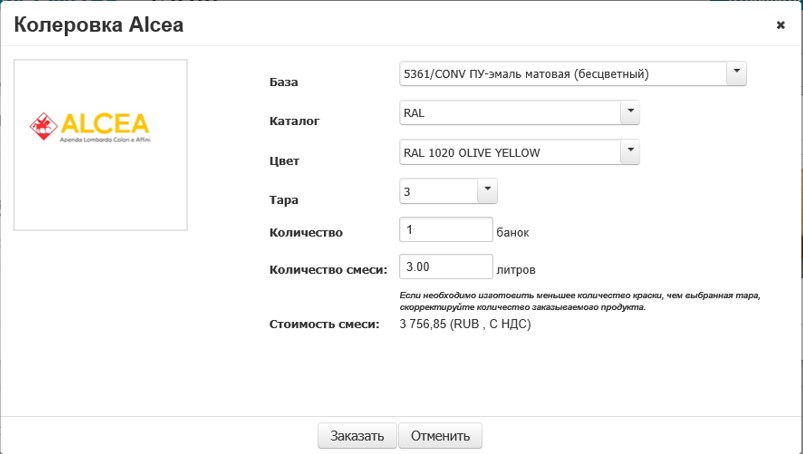Image resolution: width=803 pixels, height=454 pixels.
Task: Expand the База dropdown arrow
Action: tap(736, 72)
